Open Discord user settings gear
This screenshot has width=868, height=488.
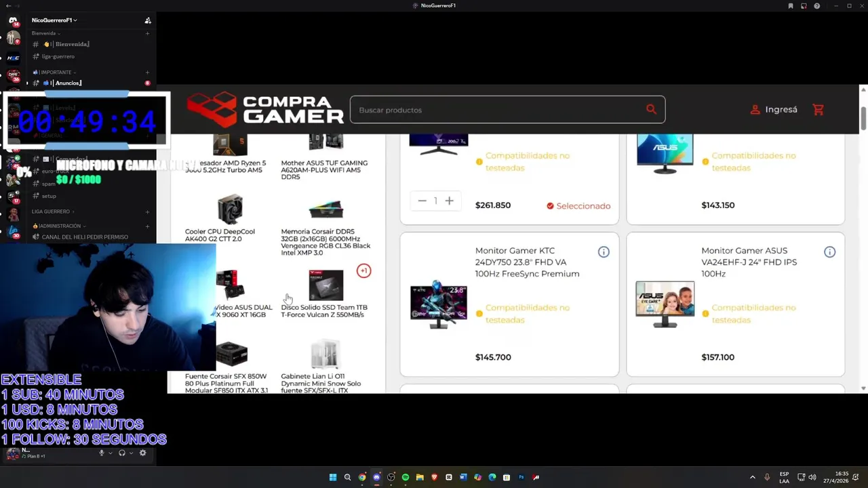click(x=142, y=453)
